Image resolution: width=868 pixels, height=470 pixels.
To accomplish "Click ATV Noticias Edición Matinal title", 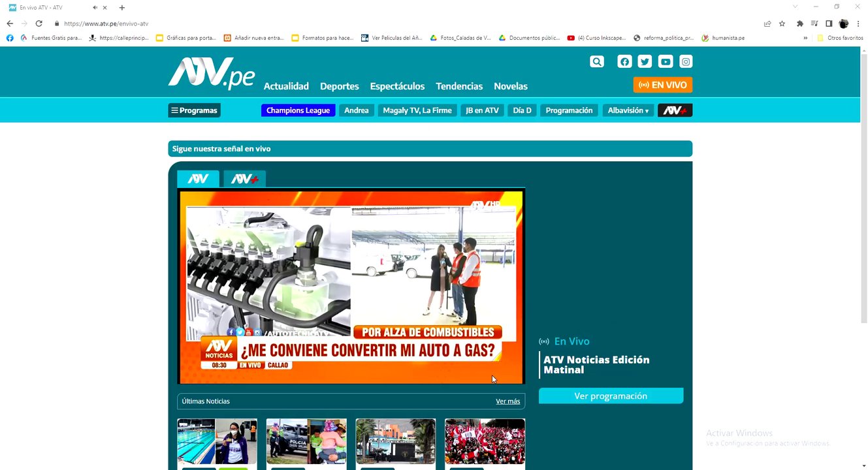I will [596, 365].
